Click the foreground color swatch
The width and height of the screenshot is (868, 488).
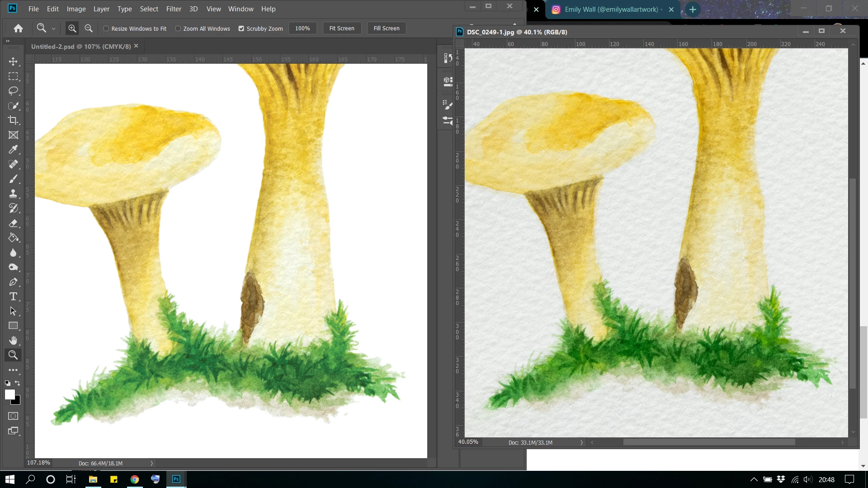(9, 394)
